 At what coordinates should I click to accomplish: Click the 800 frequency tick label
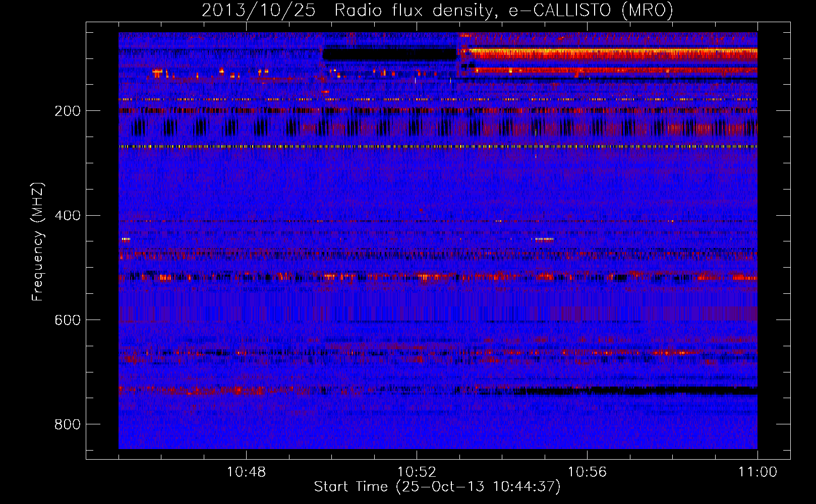68,425
